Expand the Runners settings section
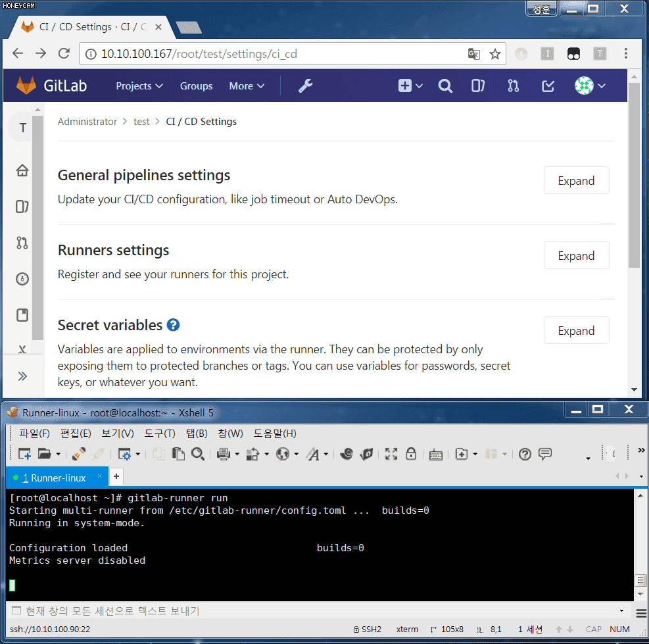The height and width of the screenshot is (644, 649). (x=576, y=255)
